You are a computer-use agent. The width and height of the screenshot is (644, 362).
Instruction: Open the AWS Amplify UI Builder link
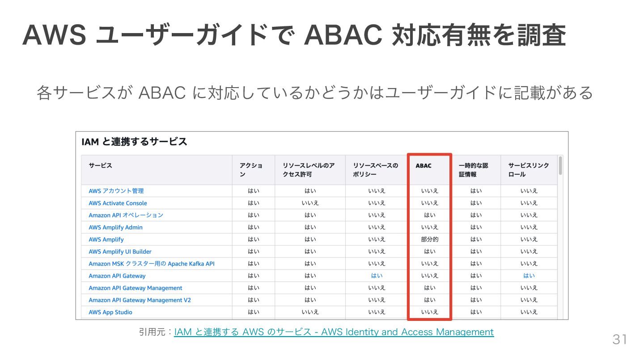pyautogui.click(x=120, y=252)
